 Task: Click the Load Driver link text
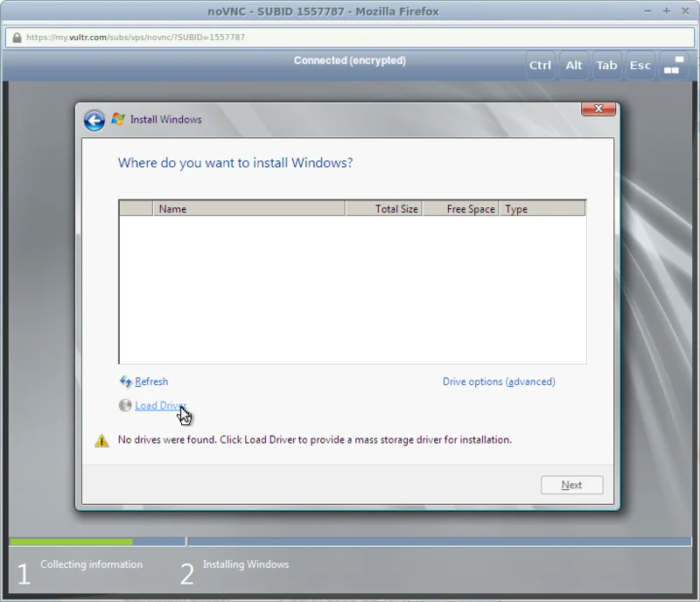[160, 405]
